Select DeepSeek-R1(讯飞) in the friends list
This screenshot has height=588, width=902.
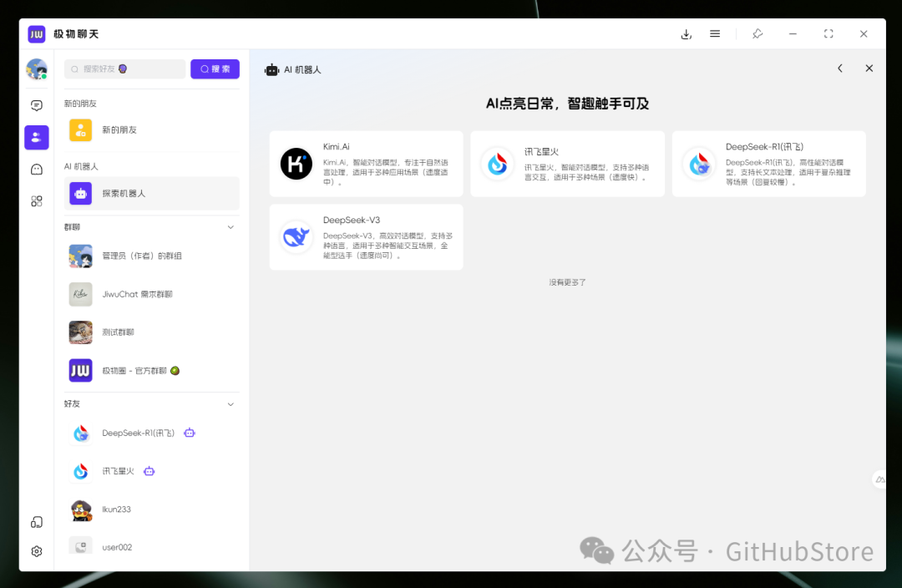(x=152, y=433)
